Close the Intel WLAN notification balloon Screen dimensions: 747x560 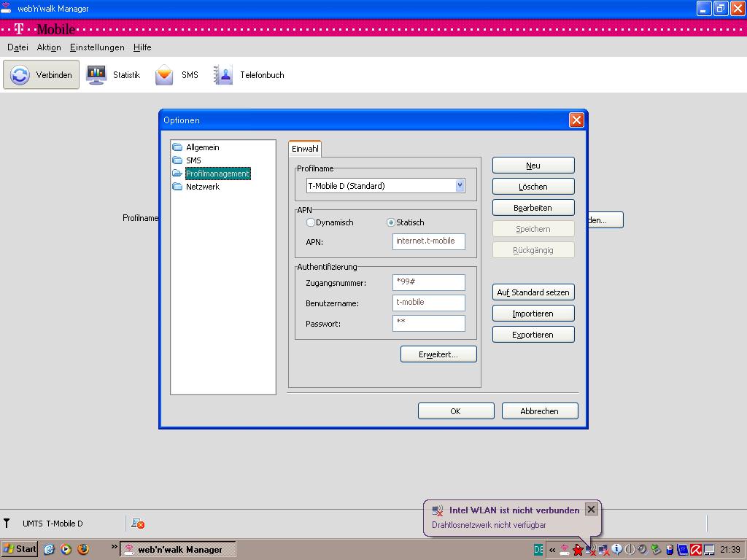(592, 510)
